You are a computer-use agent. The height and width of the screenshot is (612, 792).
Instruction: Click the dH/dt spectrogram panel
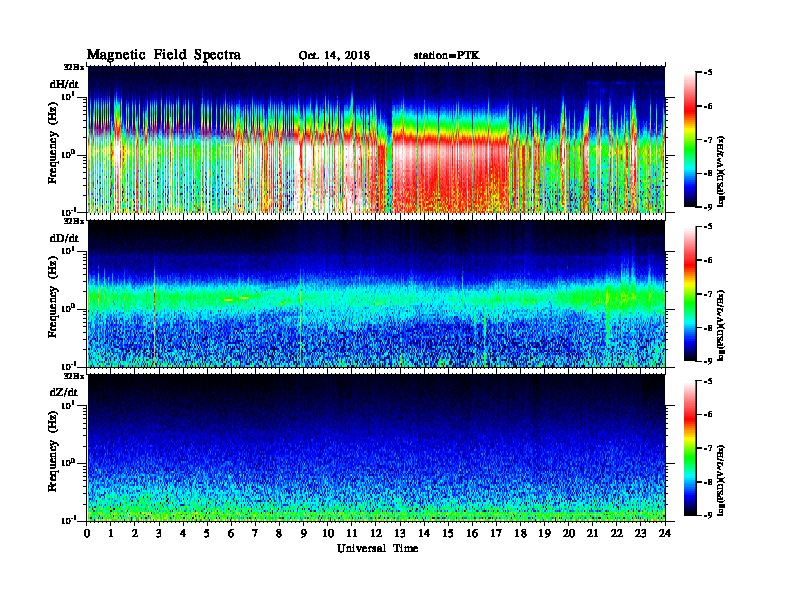pyautogui.click(x=376, y=139)
